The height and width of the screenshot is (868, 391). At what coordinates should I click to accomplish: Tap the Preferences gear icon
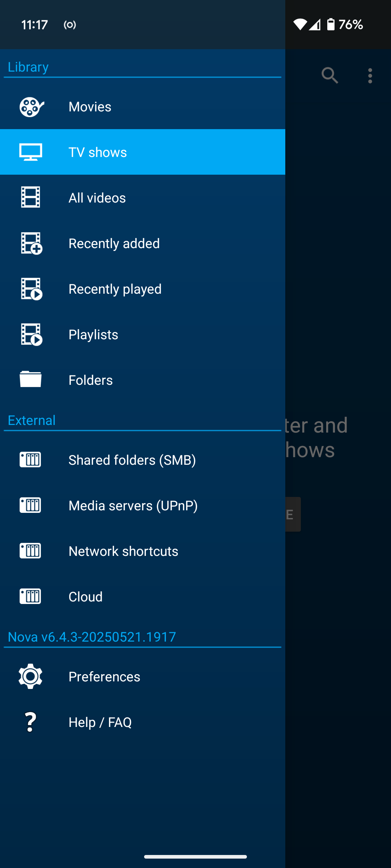[x=30, y=676]
